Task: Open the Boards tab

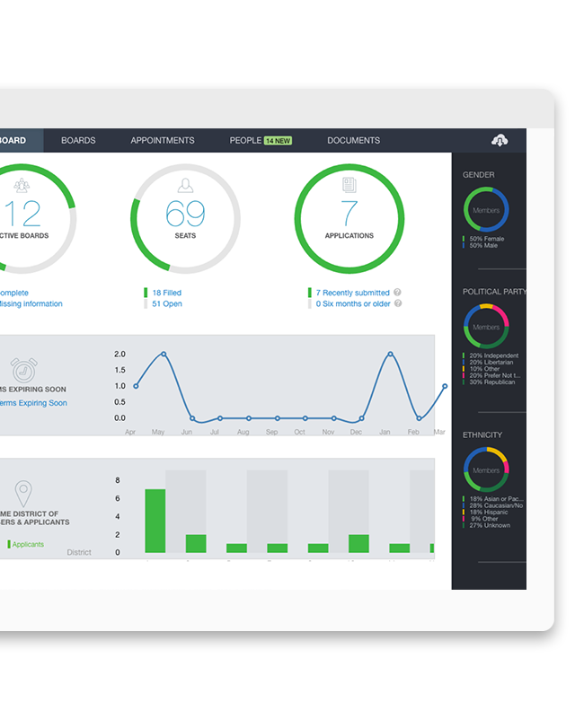Action: [x=78, y=141]
